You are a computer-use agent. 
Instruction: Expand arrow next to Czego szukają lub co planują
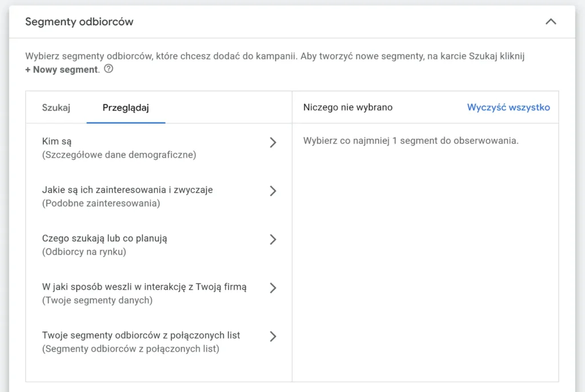click(x=273, y=239)
